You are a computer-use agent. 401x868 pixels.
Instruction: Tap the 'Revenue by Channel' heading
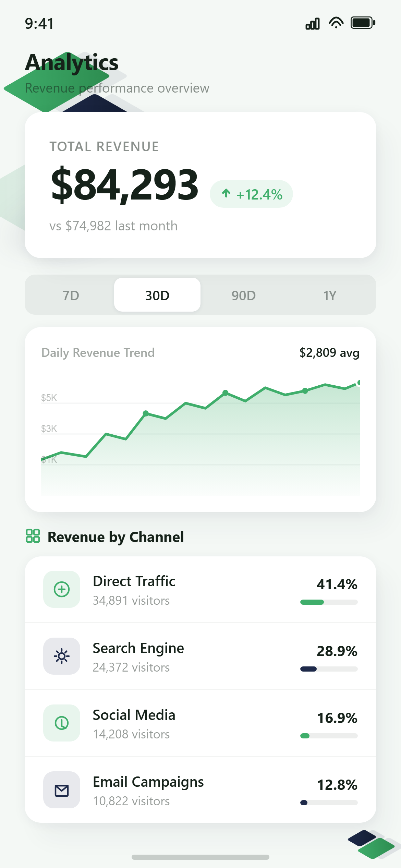point(116,537)
